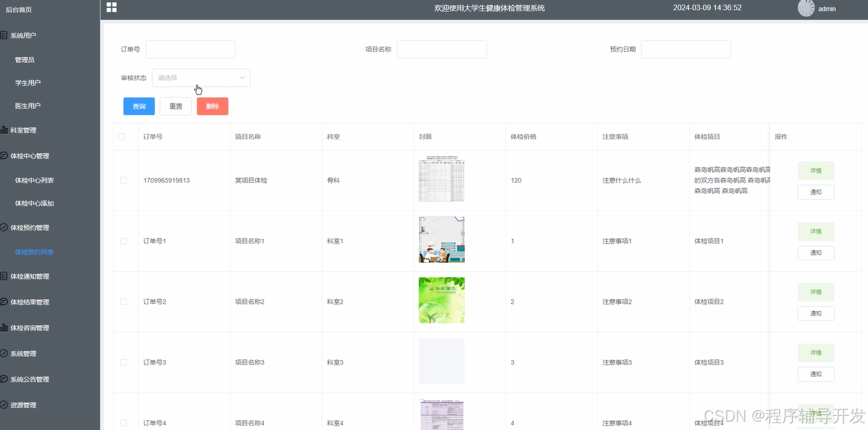Viewport: 868px width, 430px height.
Task: Click the 订单号 input field
Action: pos(190,49)
